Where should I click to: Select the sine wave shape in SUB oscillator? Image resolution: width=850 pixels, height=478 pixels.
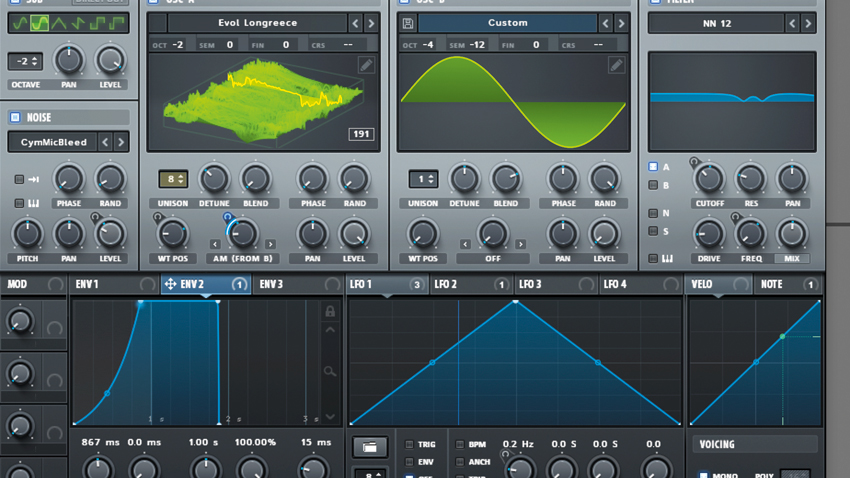pyautogui.click(x=20, y=23)
